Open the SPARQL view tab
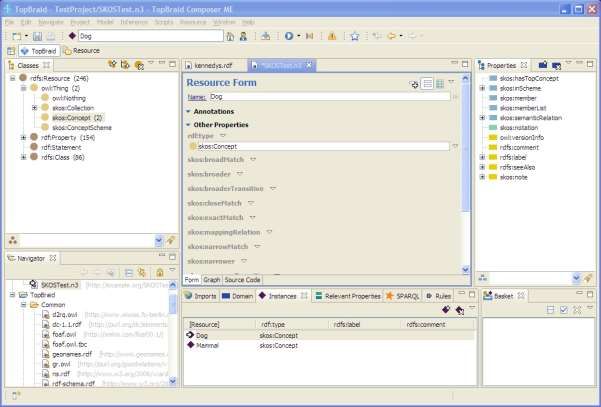 [x=402, y=296]
